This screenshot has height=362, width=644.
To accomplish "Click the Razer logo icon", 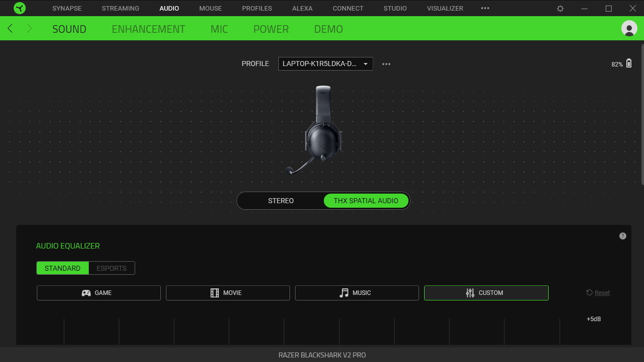I will pyautogui.click(x=20, y=8).
